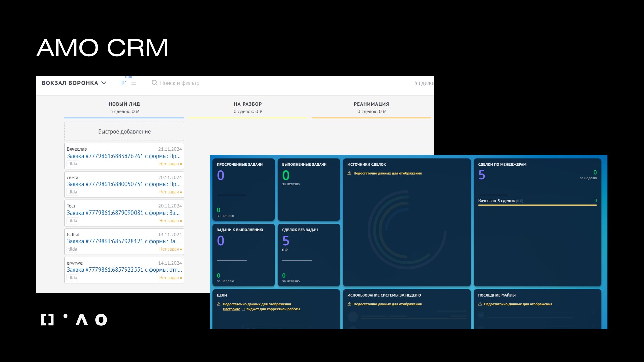Open deal Заявка #7779861:6857928121
This screenshot has height=362, width=644.
pos(123,241)
